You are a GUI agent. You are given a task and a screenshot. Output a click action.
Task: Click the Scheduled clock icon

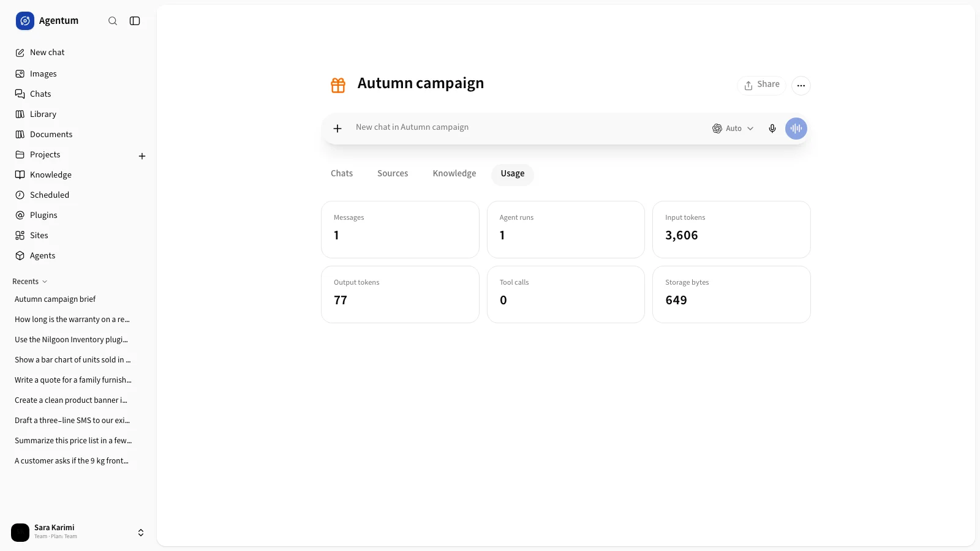[20, 195]
